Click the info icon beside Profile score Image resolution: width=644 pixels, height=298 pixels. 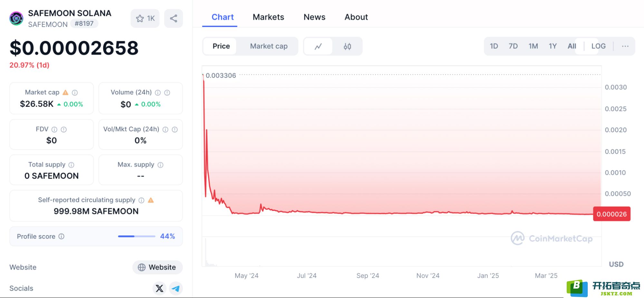[x=62, y=236]
